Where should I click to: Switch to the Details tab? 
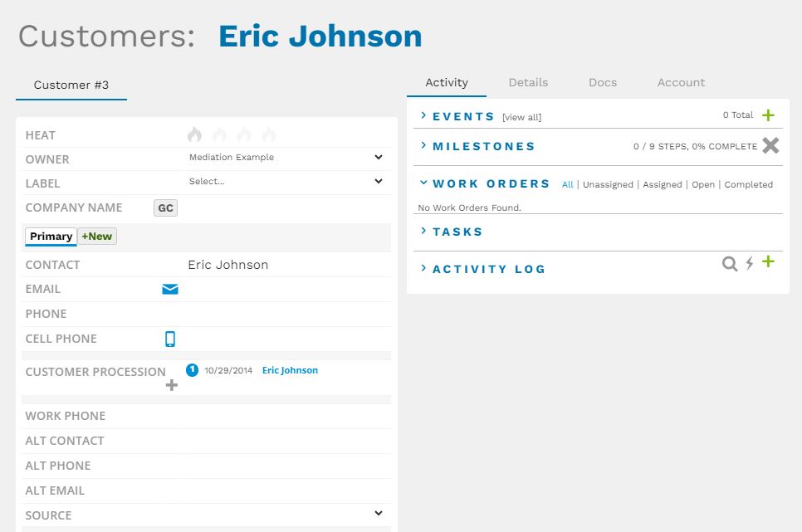pyautogui.click(x=528, y=82)
